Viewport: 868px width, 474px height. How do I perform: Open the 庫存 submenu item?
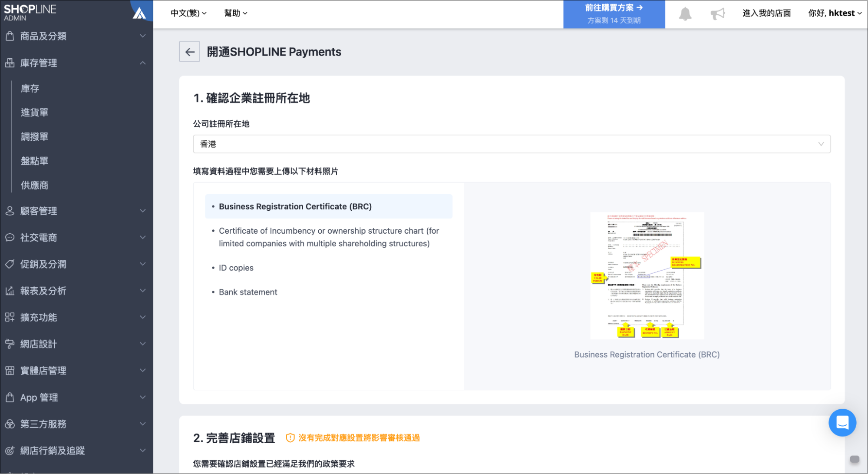click(30, 89)
